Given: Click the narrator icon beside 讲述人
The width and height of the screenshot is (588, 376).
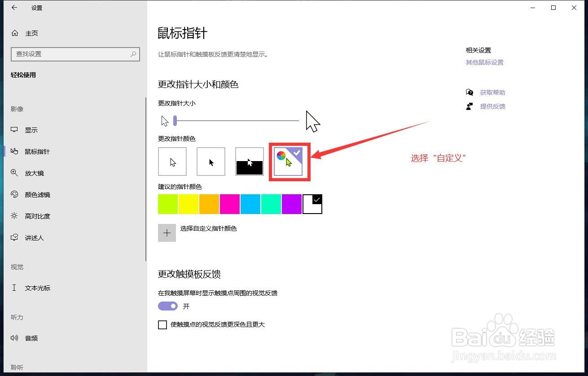Looking at the screenshot, I should (14, 237).
